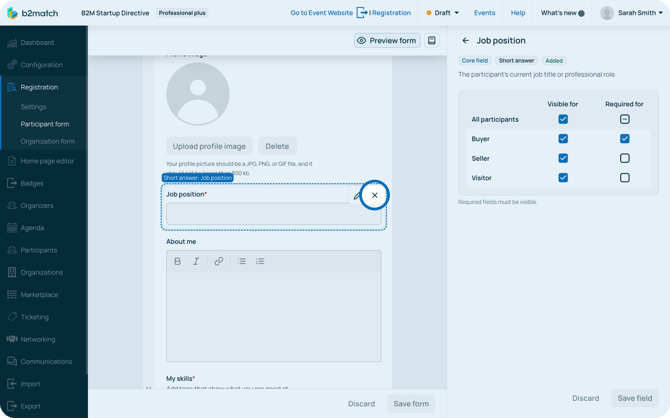Image resolution: width=670 pixels, height=418 pixels.
Task: Click the X icon on Job position field
Action: coord(375,195)
